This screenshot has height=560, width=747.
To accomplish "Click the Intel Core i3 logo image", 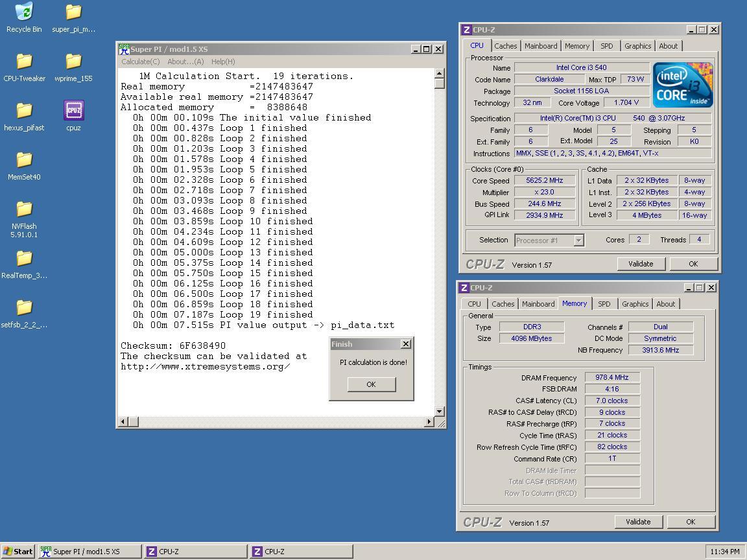I will click(683, 85).
